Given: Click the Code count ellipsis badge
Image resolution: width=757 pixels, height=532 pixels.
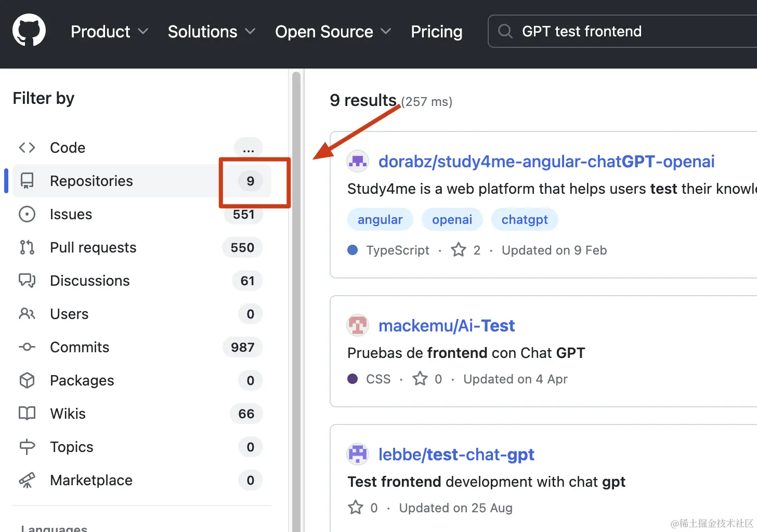Looking at the screenshot, I should 249,148.
